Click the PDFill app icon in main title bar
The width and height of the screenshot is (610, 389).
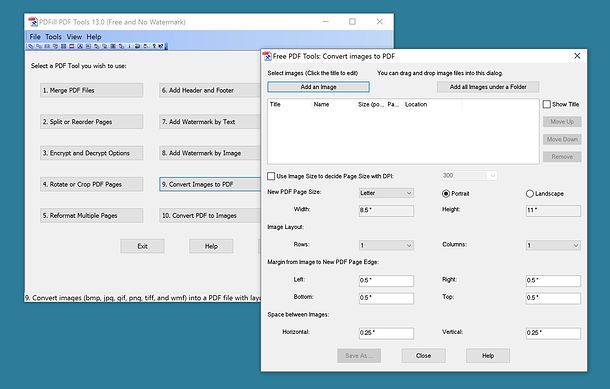[33, 22]
